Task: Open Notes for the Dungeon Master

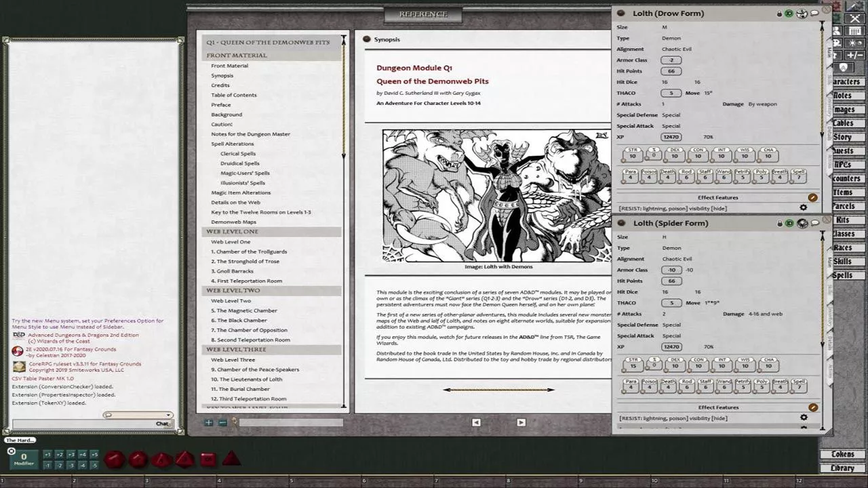Action: point(250,134)
